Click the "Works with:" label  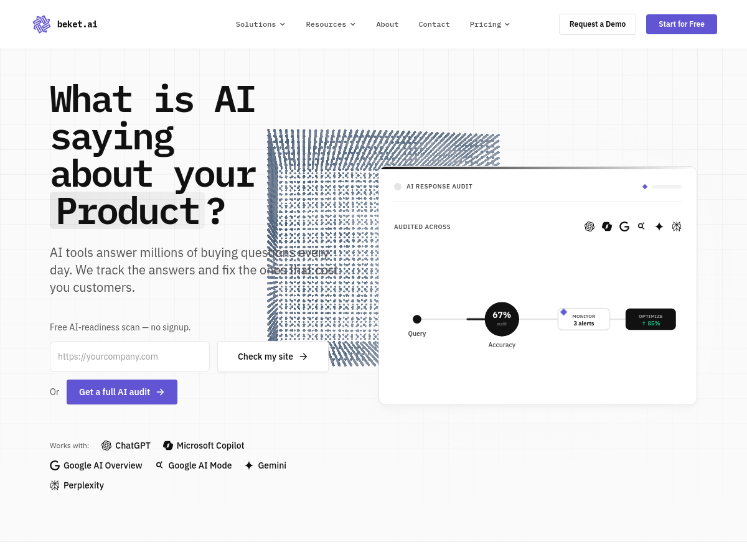pyautogui.click(x=69, y=446)
